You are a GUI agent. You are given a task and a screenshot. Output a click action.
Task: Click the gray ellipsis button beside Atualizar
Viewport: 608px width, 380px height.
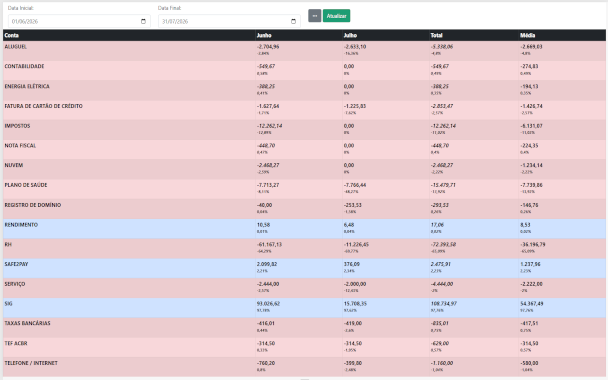click(x=314, y=16)
